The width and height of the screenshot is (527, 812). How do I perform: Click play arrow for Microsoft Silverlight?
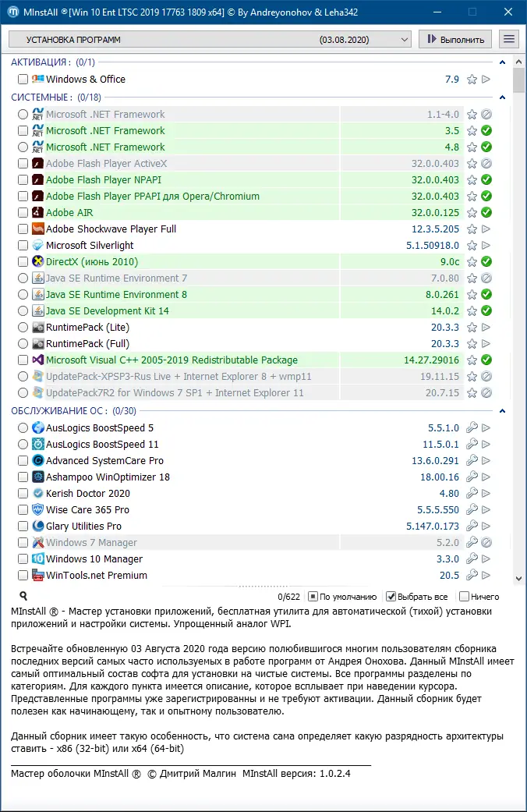click(486, 245)
